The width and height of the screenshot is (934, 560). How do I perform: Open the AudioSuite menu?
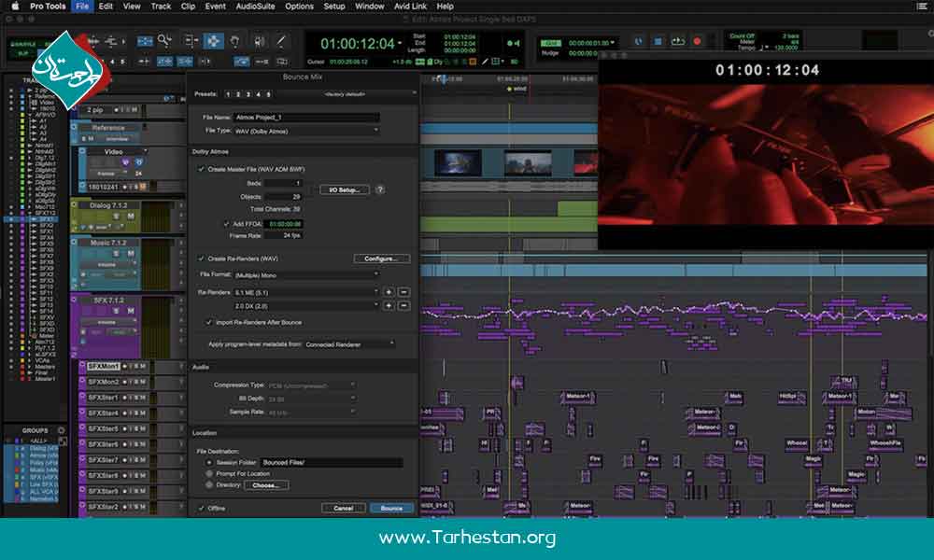pos(256,6)
